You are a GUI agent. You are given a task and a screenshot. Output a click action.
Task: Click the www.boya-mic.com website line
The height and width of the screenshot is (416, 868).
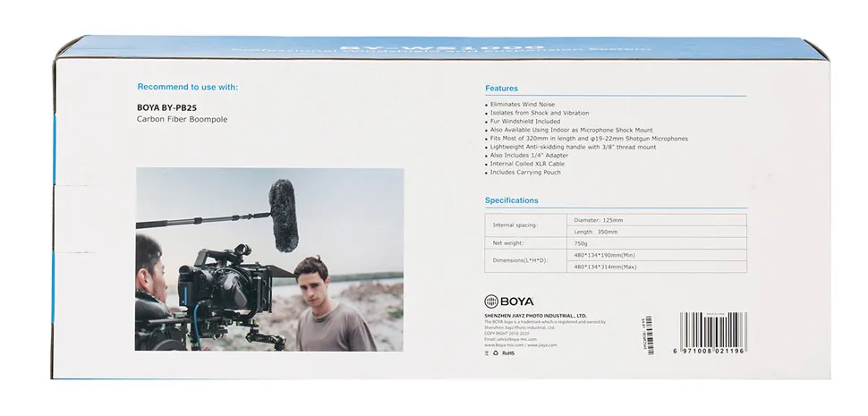coord(521,345)
